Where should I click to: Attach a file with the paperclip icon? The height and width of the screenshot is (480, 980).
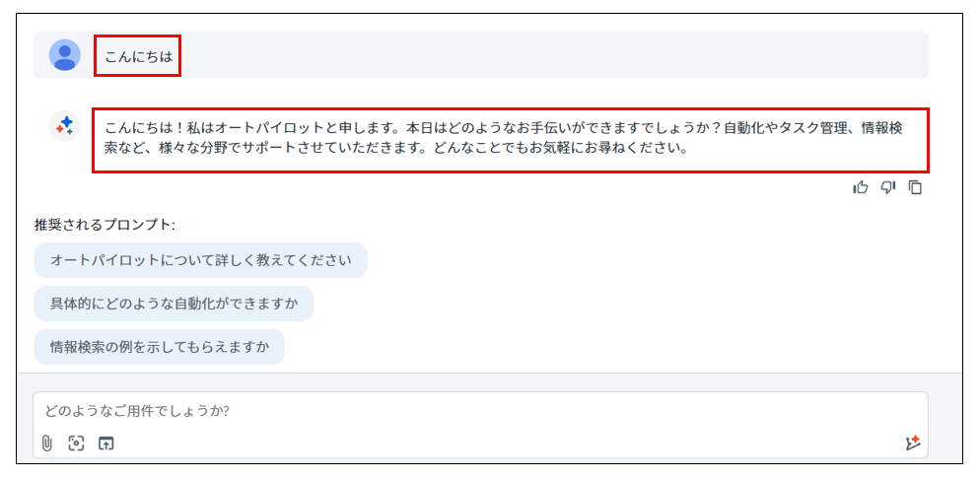tap(46, 444)
